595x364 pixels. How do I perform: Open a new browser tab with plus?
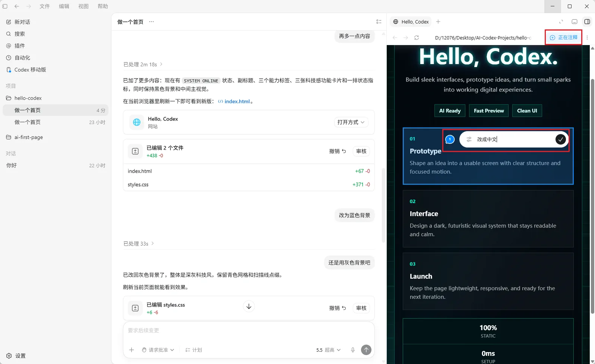(438, 22)
